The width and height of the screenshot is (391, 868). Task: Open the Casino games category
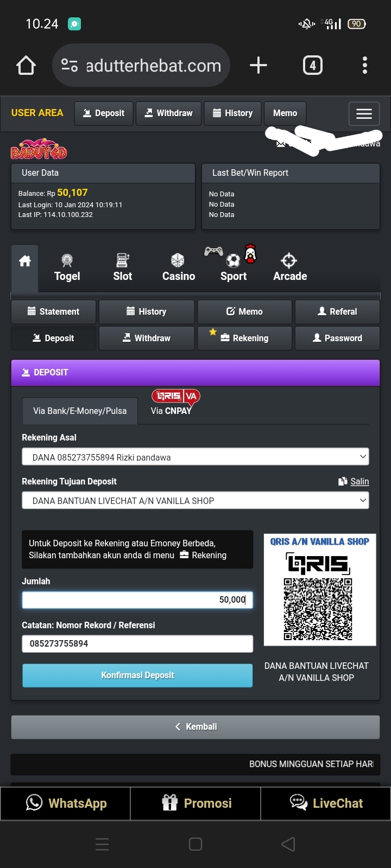click(178, 267)
